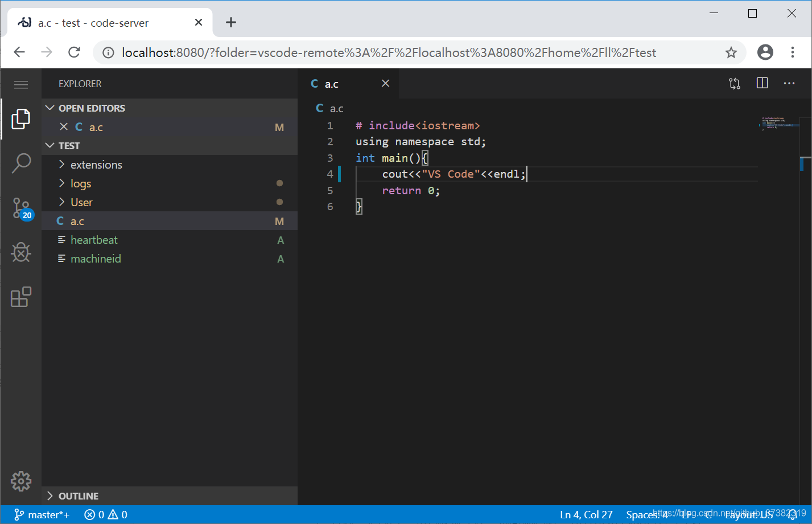The image size is (812, 524).
Task: Collapse the Open Editors section
Action: pyautogui.click(x=170, y=108)
